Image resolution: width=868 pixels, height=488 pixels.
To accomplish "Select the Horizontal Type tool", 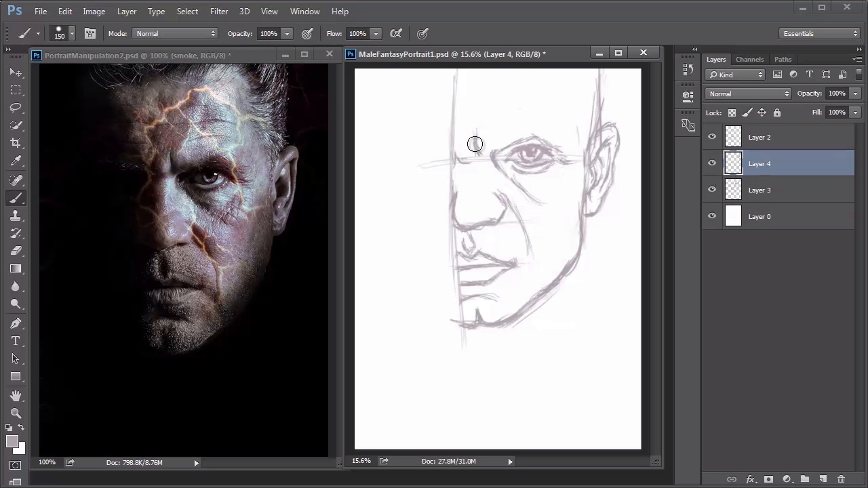I will [x=16, y=341].
